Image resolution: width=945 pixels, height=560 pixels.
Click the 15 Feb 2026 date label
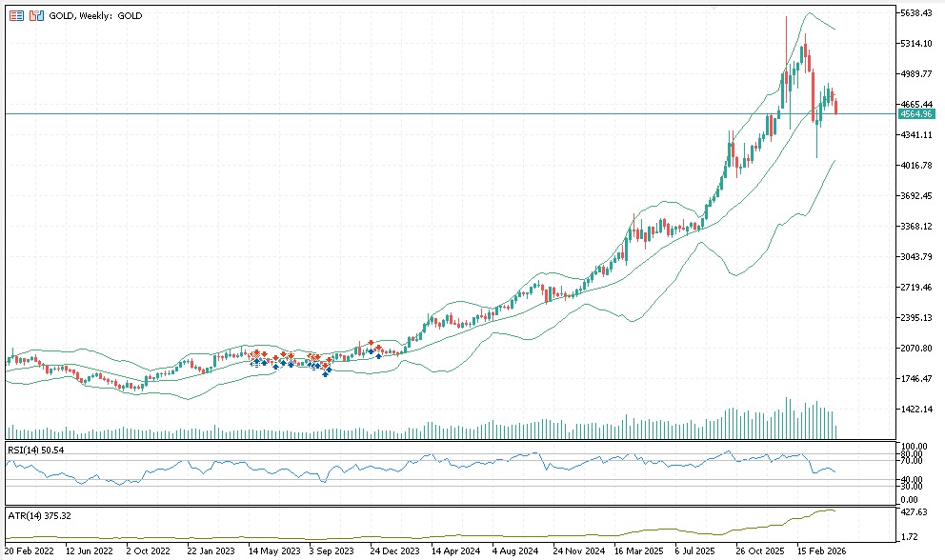click(x=824, y=550)
